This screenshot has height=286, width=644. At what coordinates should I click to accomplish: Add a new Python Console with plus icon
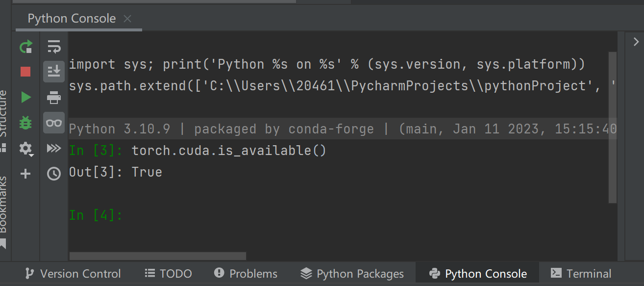coord(25,173)
